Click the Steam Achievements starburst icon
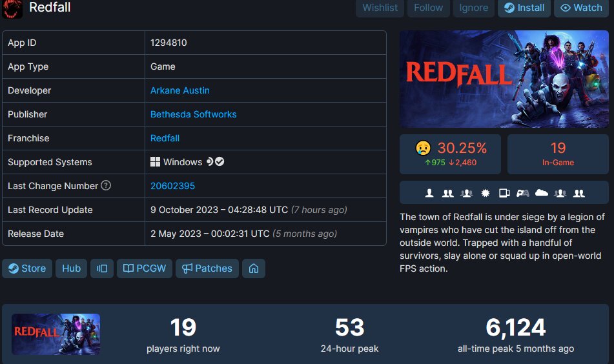This screenshot has height=364, width=614. 485,193
